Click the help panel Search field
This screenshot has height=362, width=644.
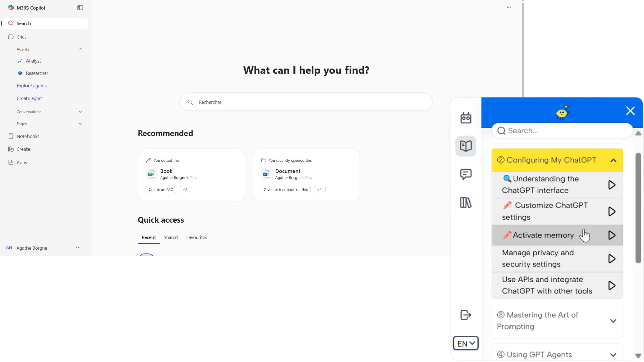(562, 131)
